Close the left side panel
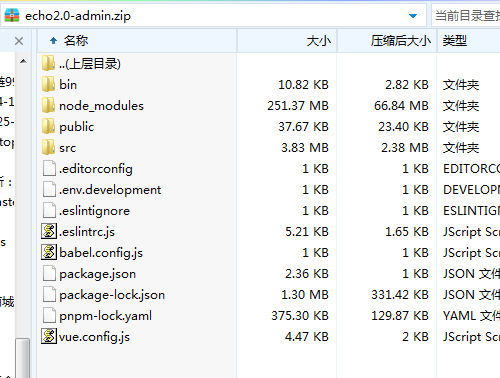Viewport: 500px width, 378px height. point(19,41)
